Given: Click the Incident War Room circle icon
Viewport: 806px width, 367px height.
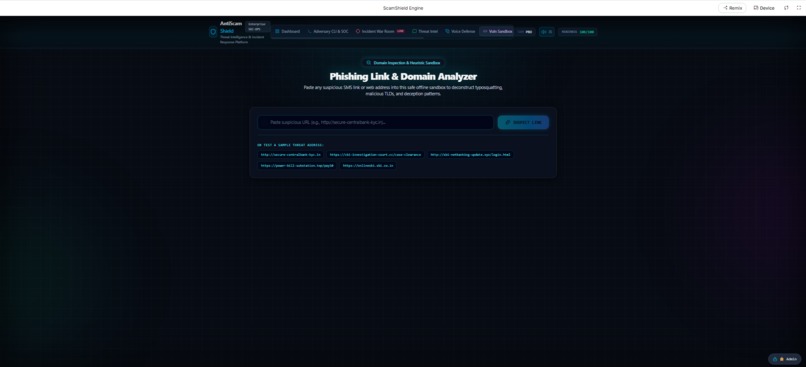Looking at the screenshot, I should pyautogui.click(x=358, y=31).
